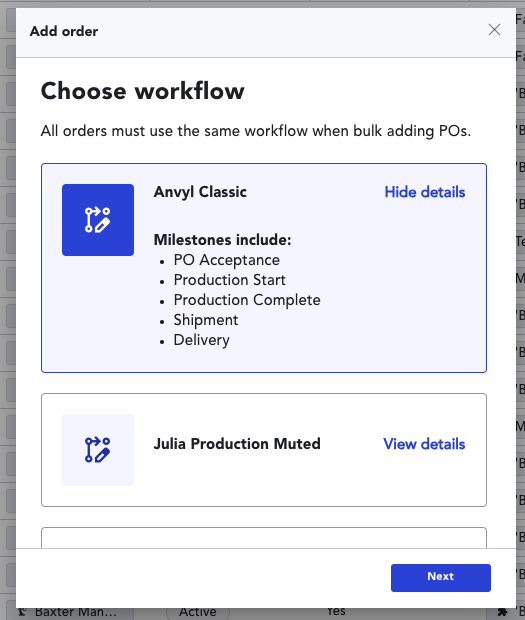Click the Next button

click(x=441, y=578)
